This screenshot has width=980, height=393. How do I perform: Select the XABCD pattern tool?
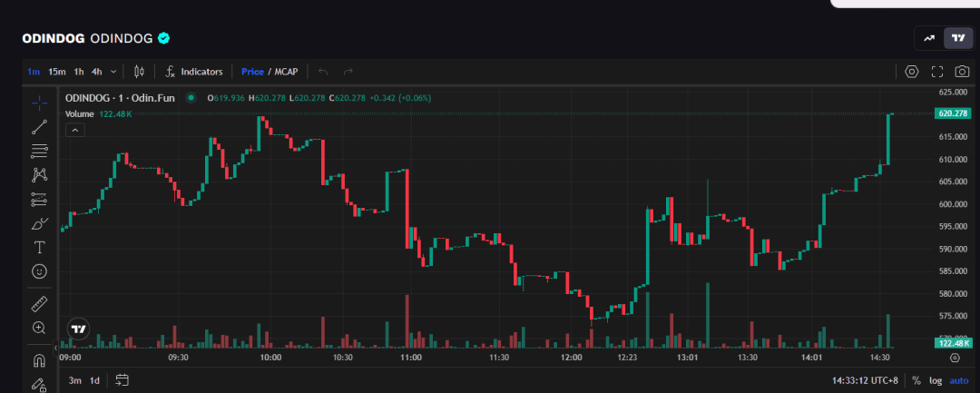tap(39, 175)
